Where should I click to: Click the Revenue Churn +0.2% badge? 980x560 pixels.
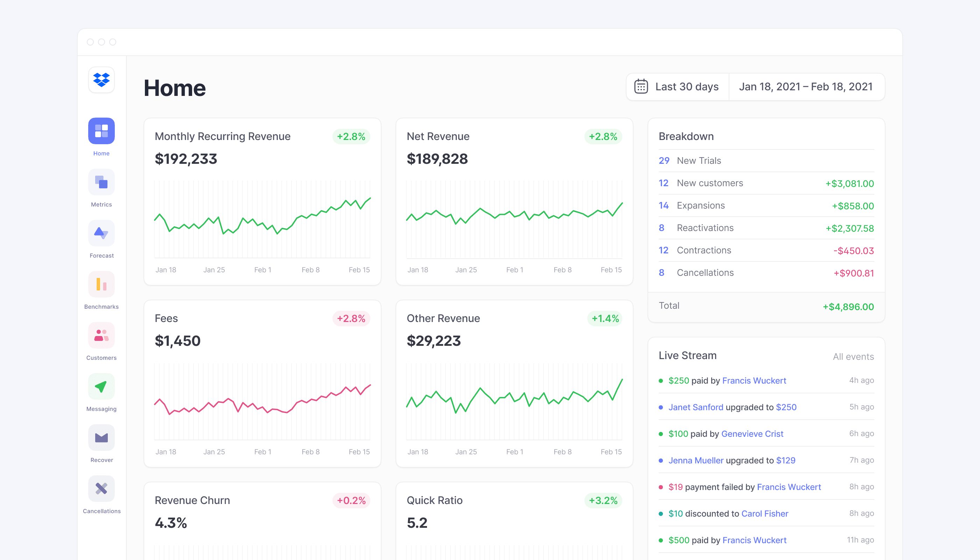[x=351, y=500]
